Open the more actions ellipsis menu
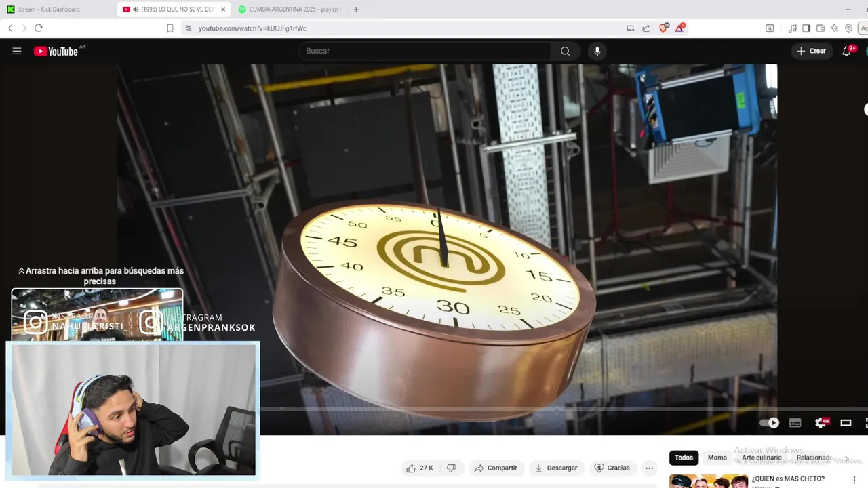The width and height of the screenshot is (868, 488). click(x=649, y=468)
